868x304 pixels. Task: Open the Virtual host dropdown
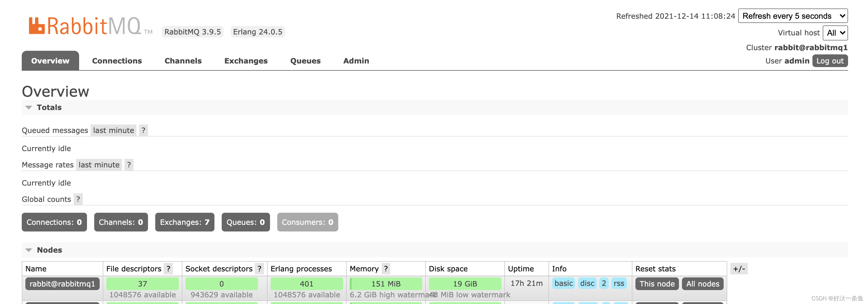tap(835, 33)
